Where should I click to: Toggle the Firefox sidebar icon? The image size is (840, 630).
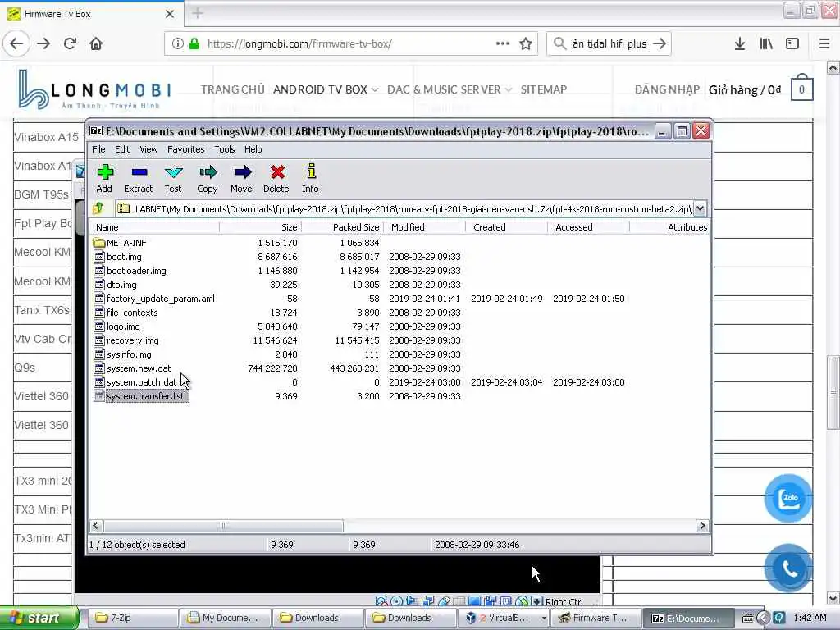(x=792, y=44)
